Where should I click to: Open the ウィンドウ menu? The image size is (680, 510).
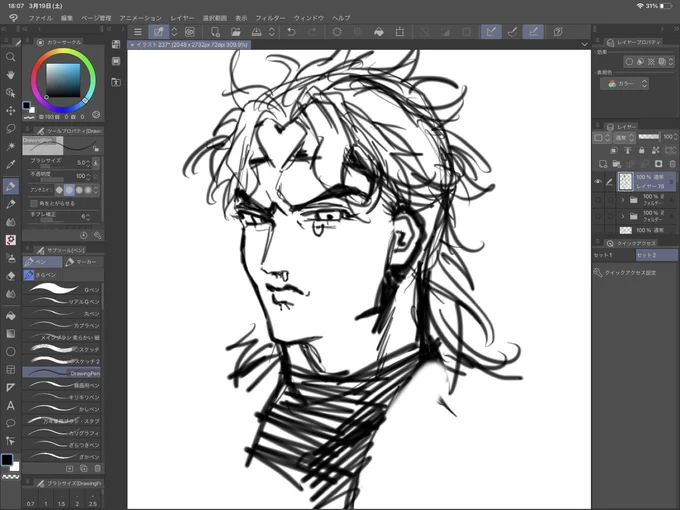[309, 18]
